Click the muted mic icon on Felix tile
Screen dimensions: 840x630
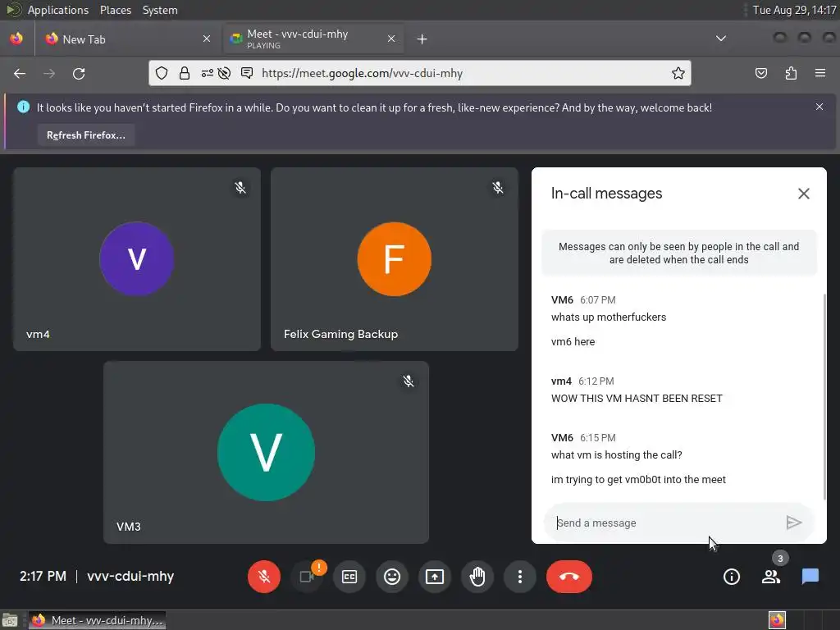tap(498, 188)
